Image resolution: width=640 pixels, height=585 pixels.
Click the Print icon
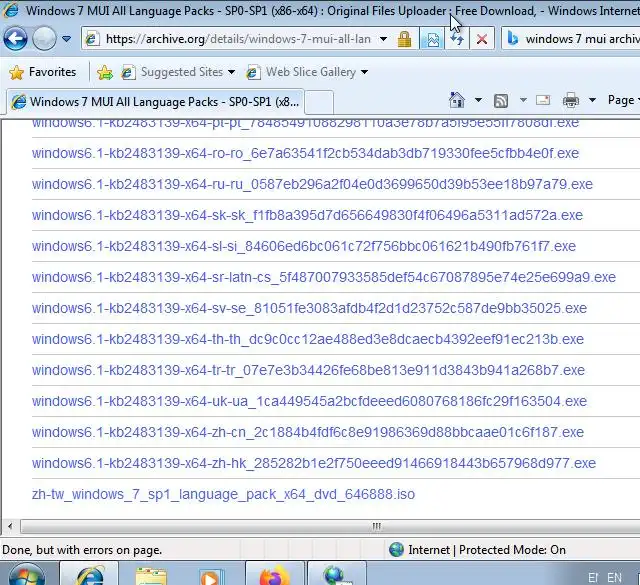571,100
